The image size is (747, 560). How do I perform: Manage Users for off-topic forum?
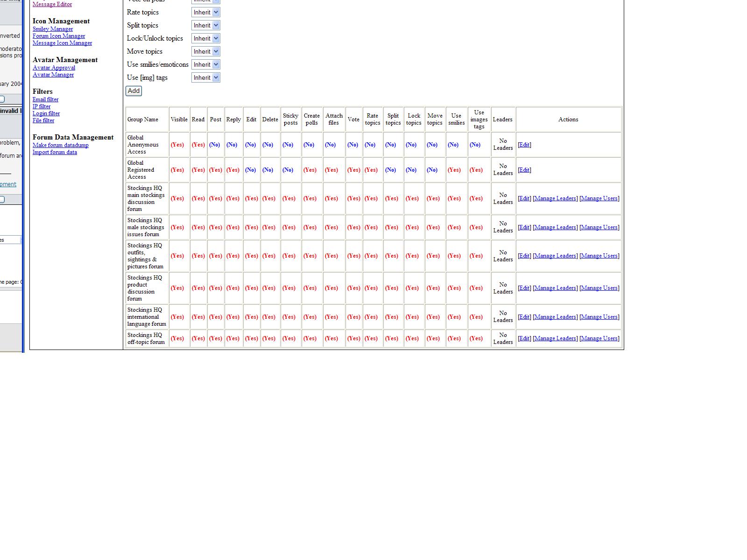click(599, 338)
